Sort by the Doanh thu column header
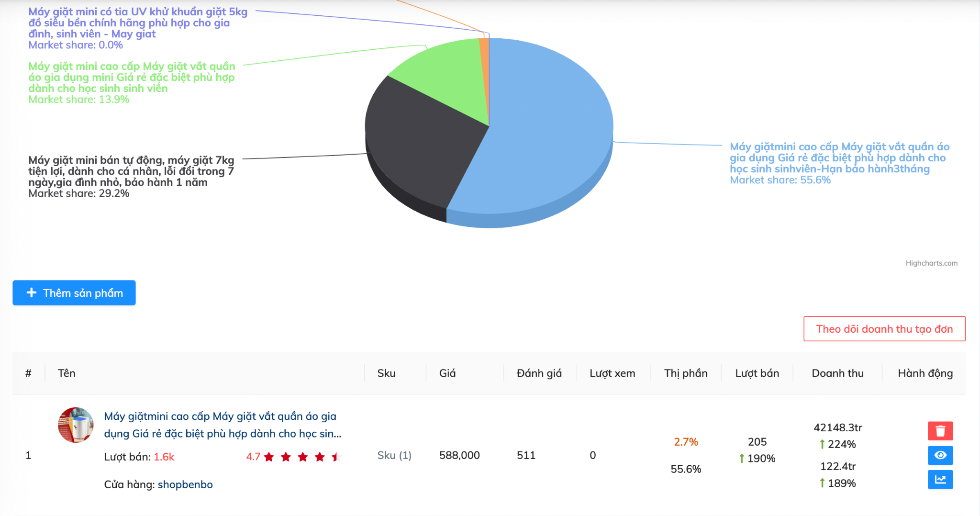The height and width of the screenshot is (516, 980). click(837, 373)
